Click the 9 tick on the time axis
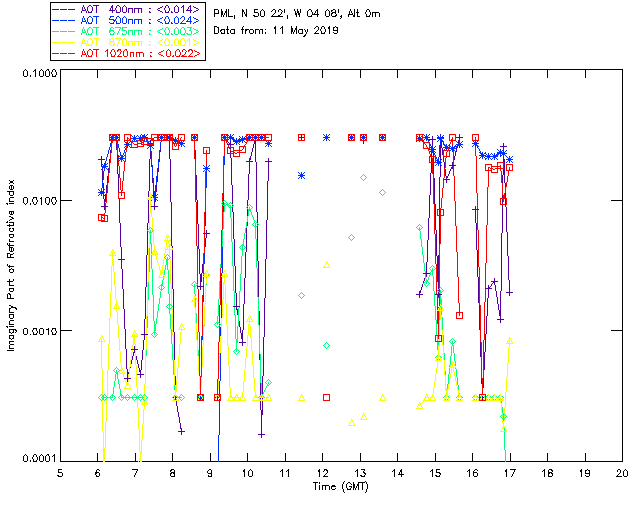 pos(210,472)
